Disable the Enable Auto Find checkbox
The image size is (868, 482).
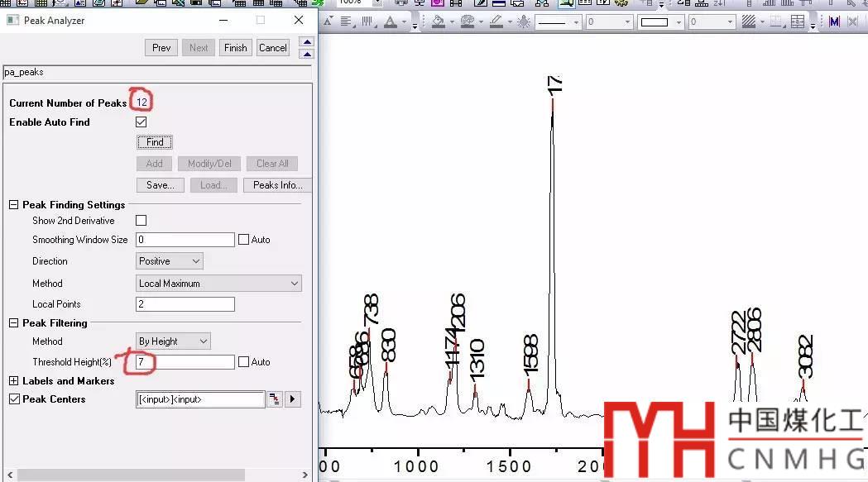coord(141,122)
